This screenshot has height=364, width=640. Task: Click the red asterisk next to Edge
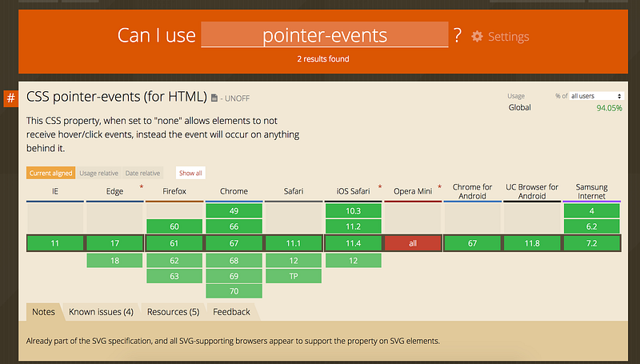(142, 187)
